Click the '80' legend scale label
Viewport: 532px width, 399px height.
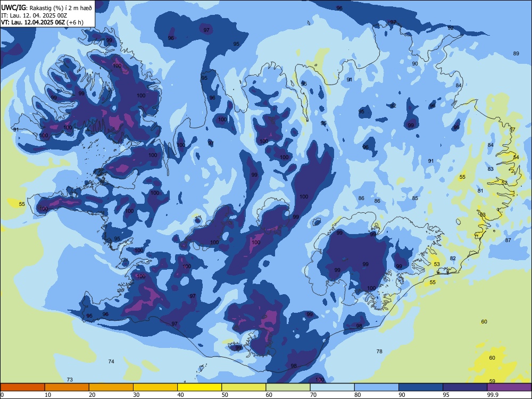pyautogui.click(x=358, y=395)
